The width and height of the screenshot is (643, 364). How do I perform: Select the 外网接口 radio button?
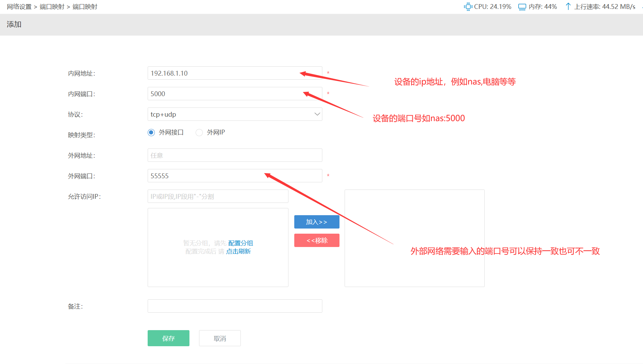click(151, 132)
